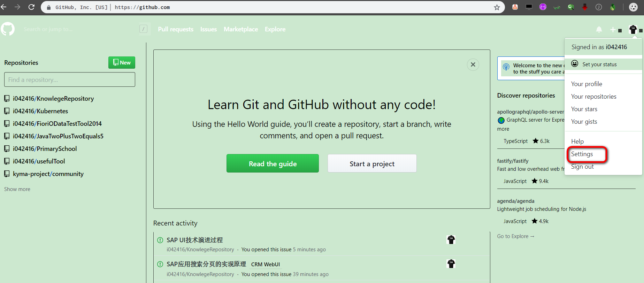This screenshot has width=644, height=283.
Task: Open the fastify/fastify repository link
Action: (513, 161)
